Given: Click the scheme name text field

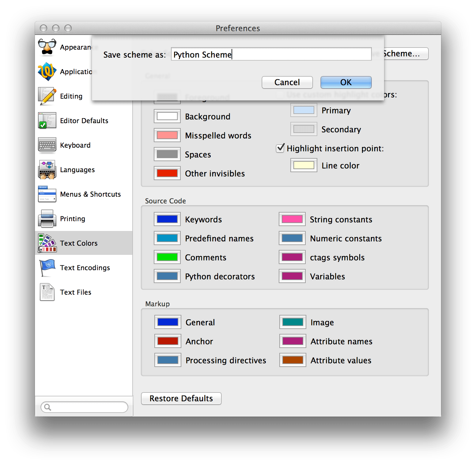Looking at the screenshot, I should (271, 54).
